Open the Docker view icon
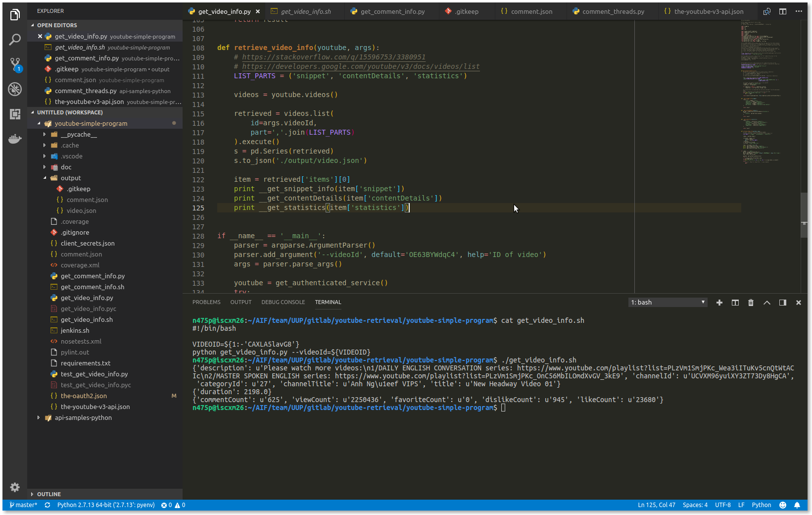This screenshot has height=515, width=812. (x=15, y=139)
